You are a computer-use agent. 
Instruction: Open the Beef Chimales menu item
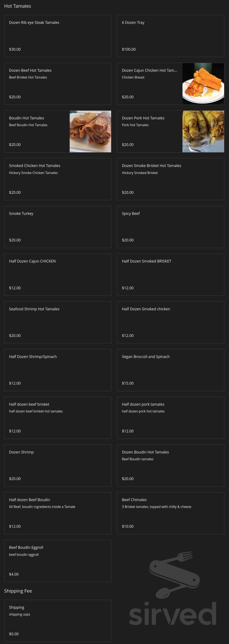pyautogui.click(x=171, y=513)
